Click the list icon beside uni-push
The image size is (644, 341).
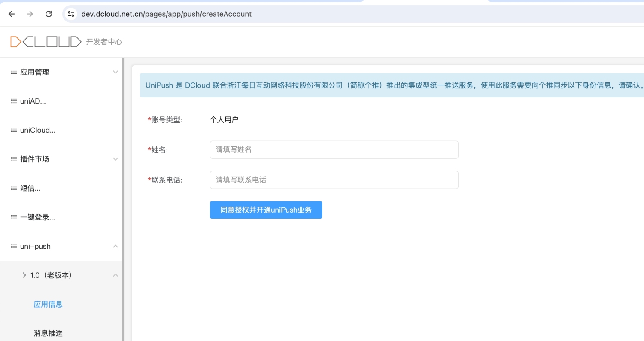[14, 246]
